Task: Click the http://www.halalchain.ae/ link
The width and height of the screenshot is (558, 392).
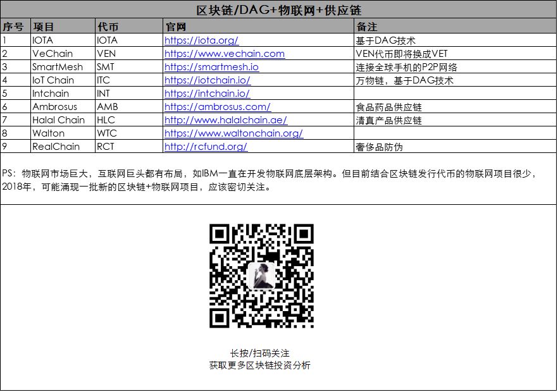Action: pos(225,120)
